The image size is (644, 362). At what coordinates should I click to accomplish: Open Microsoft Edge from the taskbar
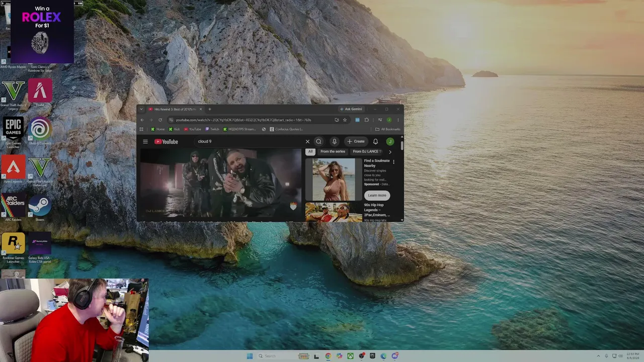(383, 356)
